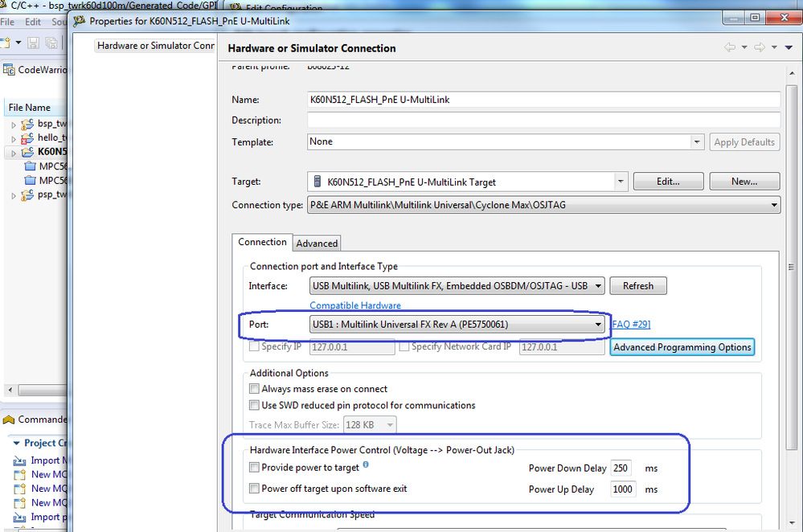
Task: Click the forward navigation arrow in dialog header
Action: [760, 47]
